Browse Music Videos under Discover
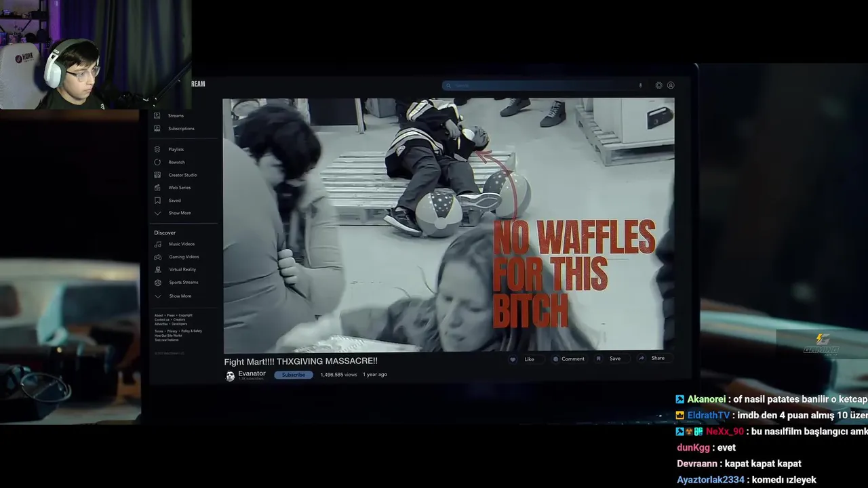Viewport: 868px width, 488px height. pyautogui.click(x=175, y=244)
